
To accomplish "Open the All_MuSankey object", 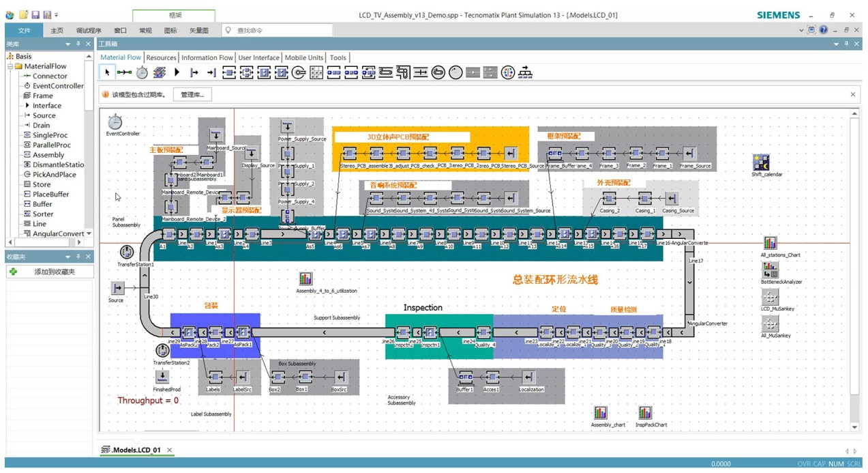I will tap(770, 324).
